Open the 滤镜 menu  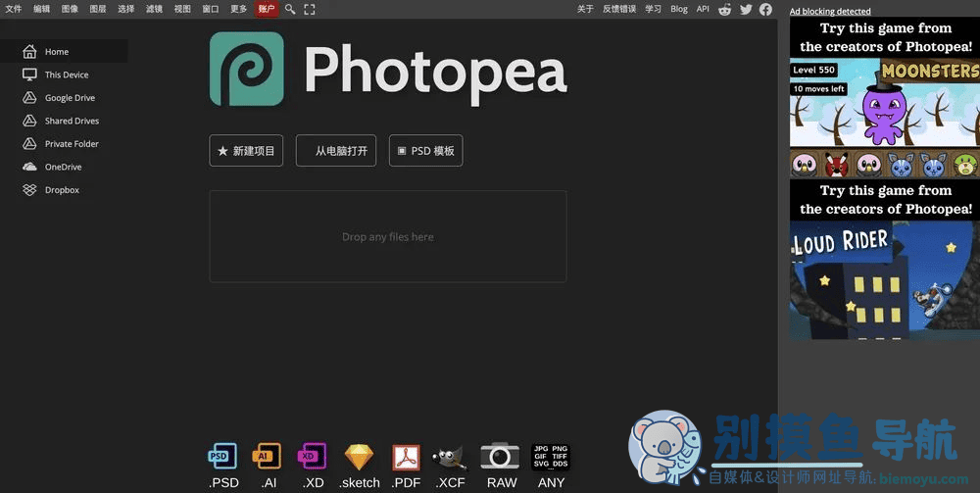click(154, 9)
